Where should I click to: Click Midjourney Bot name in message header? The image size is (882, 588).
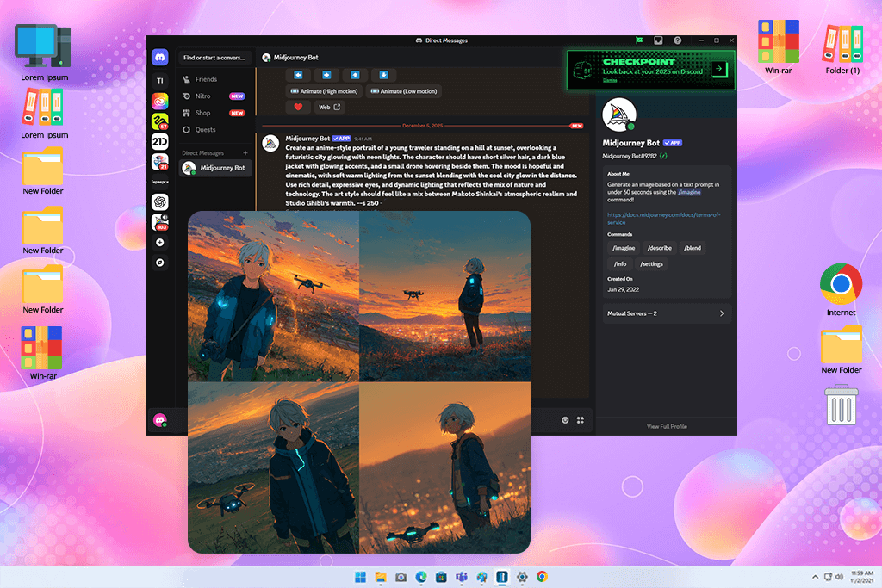pyautogui.click(x=307, y=139)
